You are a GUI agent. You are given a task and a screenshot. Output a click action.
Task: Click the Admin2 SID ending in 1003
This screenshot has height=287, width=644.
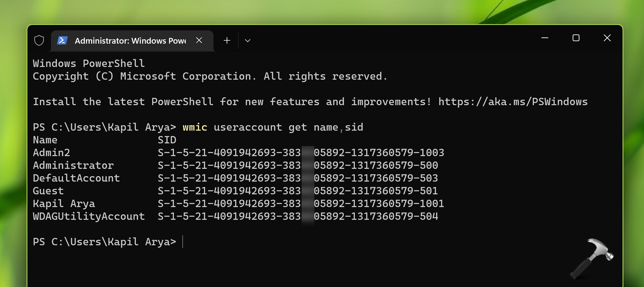pyautogui.click(x=301, y=153)
